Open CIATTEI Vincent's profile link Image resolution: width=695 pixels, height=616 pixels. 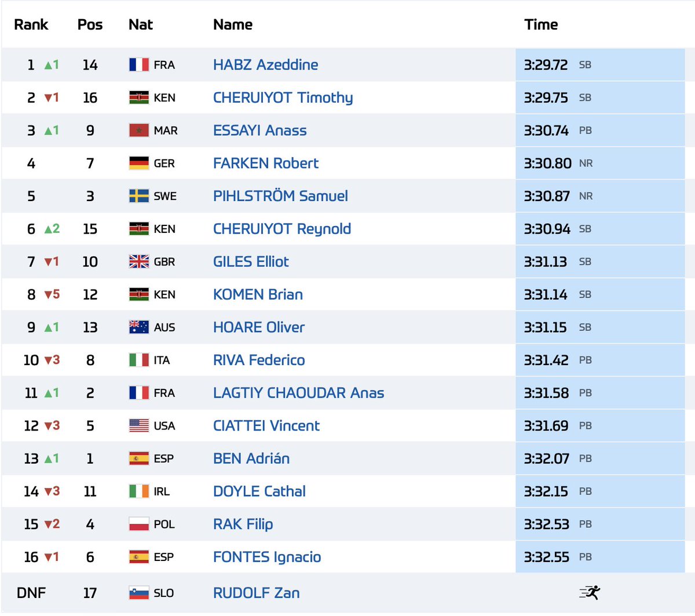click(x=266, y=426)
